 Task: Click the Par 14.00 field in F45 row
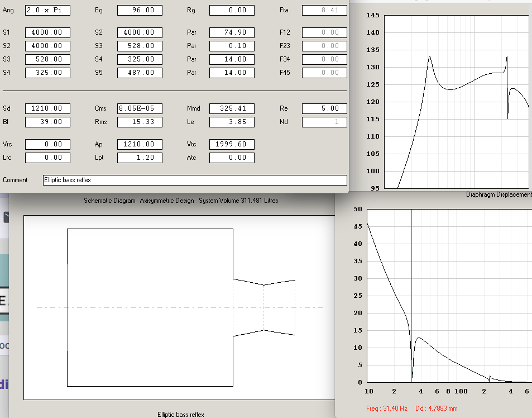[x=232, y=73]
